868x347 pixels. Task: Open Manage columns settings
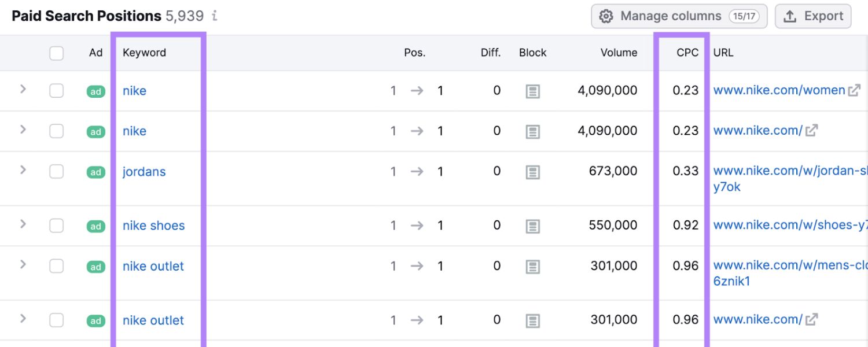click(679, 16)
